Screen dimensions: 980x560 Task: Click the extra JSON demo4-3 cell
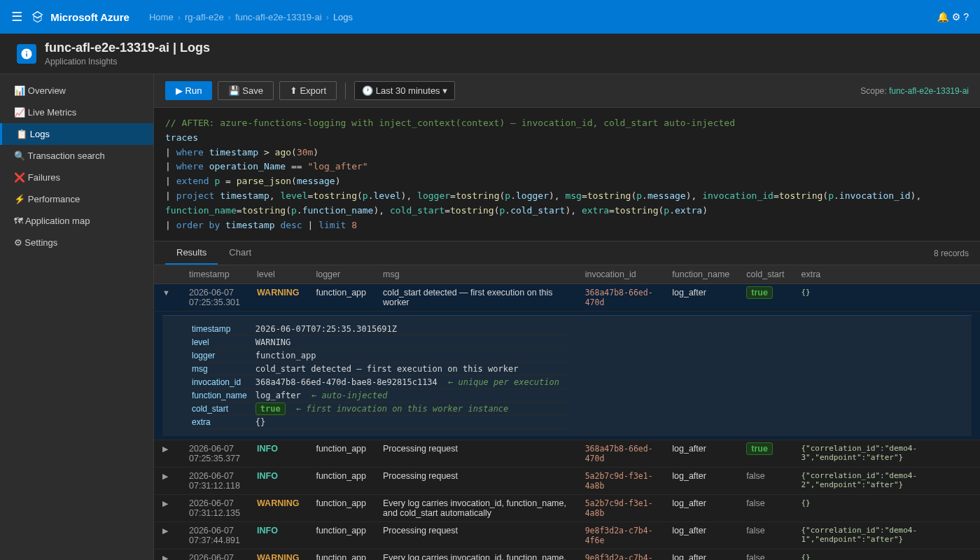(x=859, y=453)
